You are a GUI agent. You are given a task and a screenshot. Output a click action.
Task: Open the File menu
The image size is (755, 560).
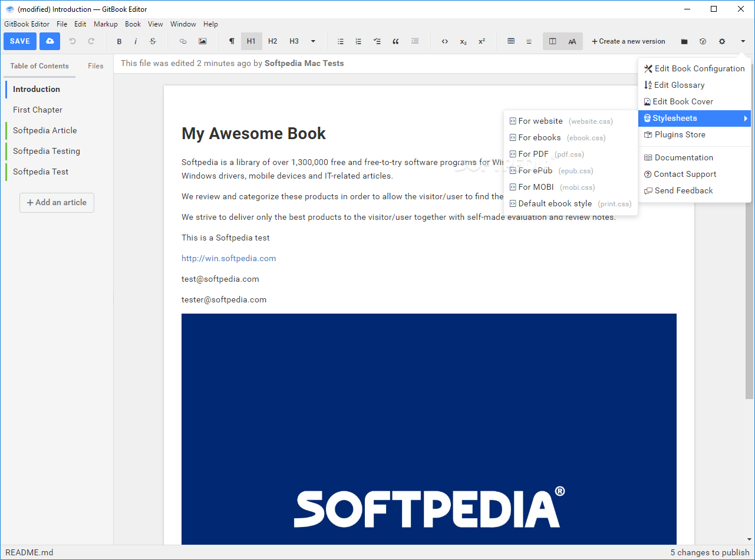tap(62, 24)
